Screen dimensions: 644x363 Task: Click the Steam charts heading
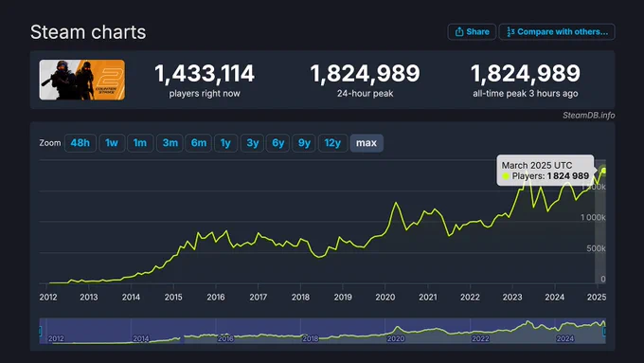coord(88,32)
